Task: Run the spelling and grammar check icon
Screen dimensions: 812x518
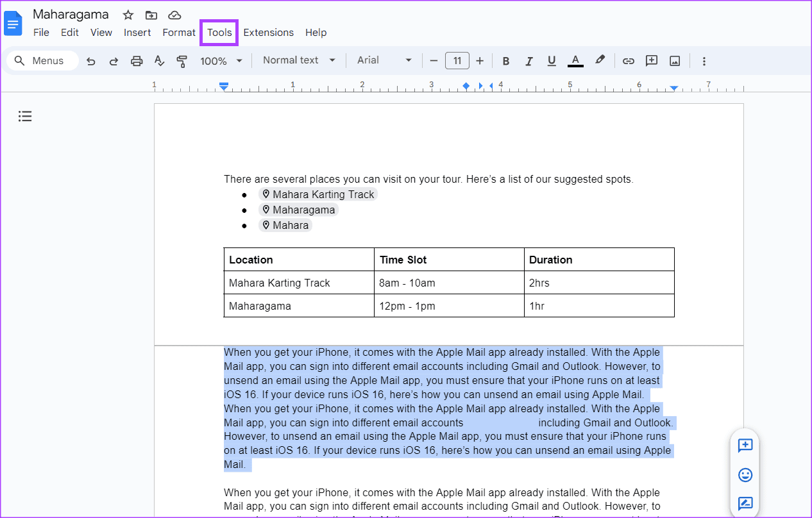Action: [159, 60]
